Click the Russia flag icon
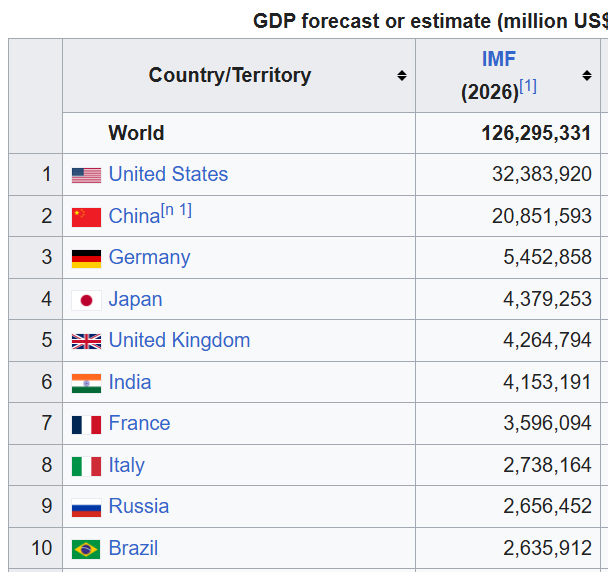Viewport: 608px width, 572px height. coord(86,508)
